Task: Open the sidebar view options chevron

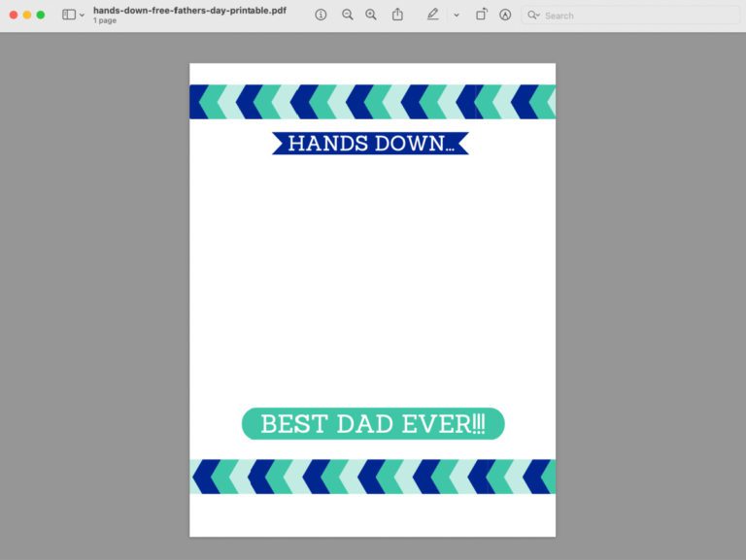Action: click(82, 16)
